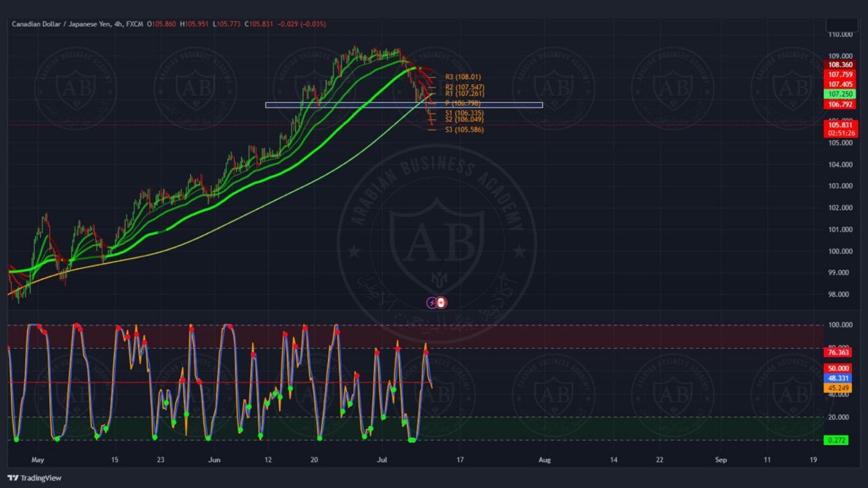This screenshot has height=488, width=868.
Task: Click the S3 (105.586) pivot label
Action: tap(464, 130)
